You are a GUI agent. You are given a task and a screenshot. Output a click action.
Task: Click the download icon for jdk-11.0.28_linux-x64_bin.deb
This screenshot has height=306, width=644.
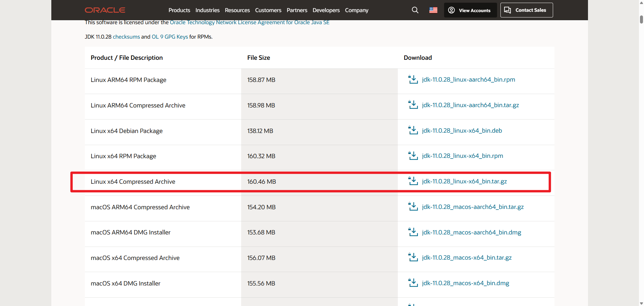(x=413, y=131)
